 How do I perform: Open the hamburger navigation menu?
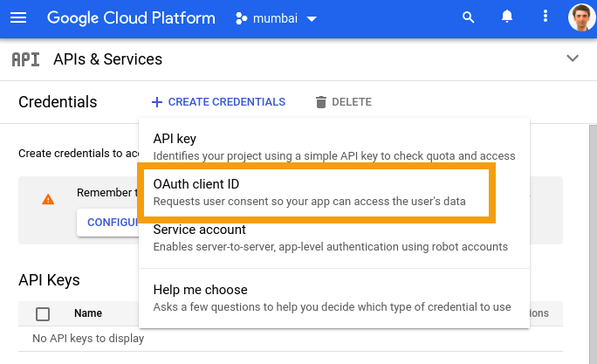[x=18, y=18]
